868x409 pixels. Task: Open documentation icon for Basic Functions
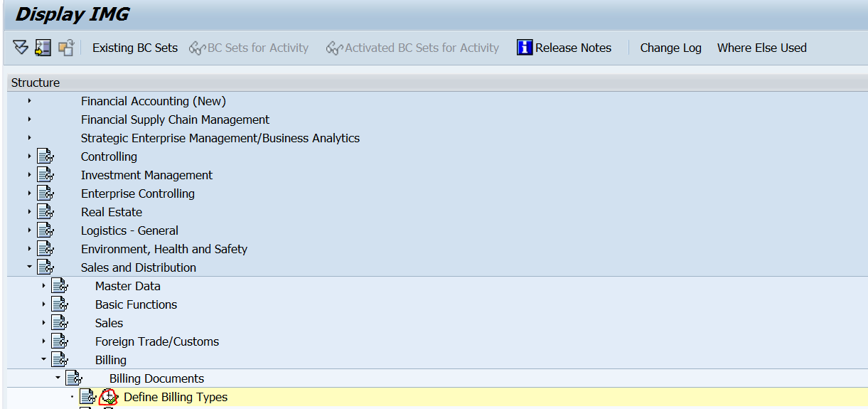pyautogui.click(x=60, y=304)
